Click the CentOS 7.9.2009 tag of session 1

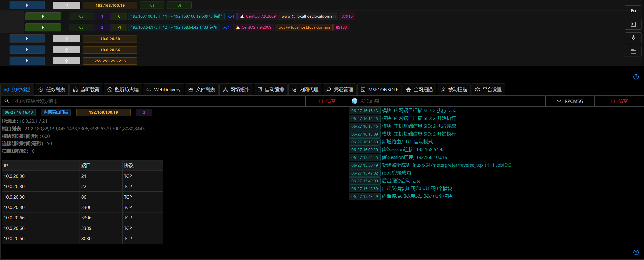click(x=258, y=16)
